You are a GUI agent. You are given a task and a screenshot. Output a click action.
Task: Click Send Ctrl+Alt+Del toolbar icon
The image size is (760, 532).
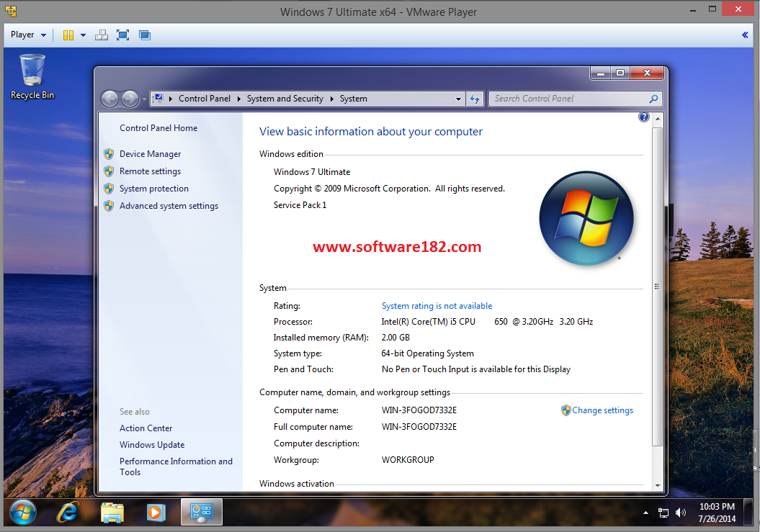tap(102, 35)
